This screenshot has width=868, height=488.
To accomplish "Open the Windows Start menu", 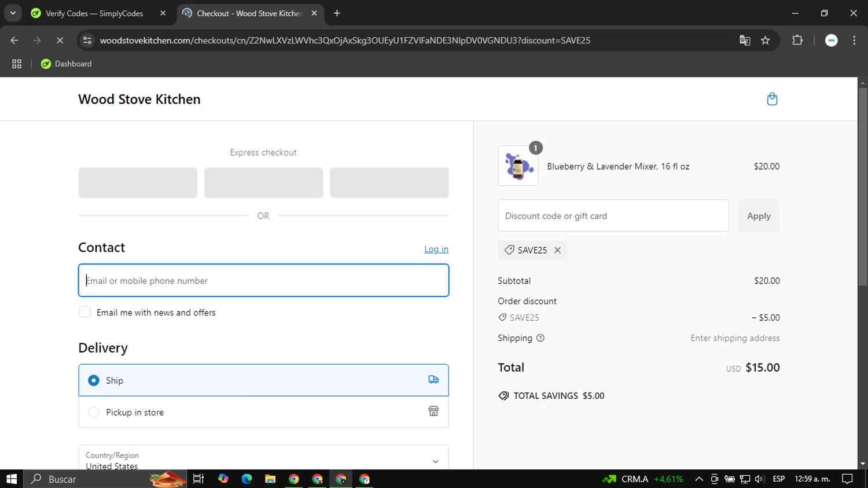I will [x=12, y=479].
